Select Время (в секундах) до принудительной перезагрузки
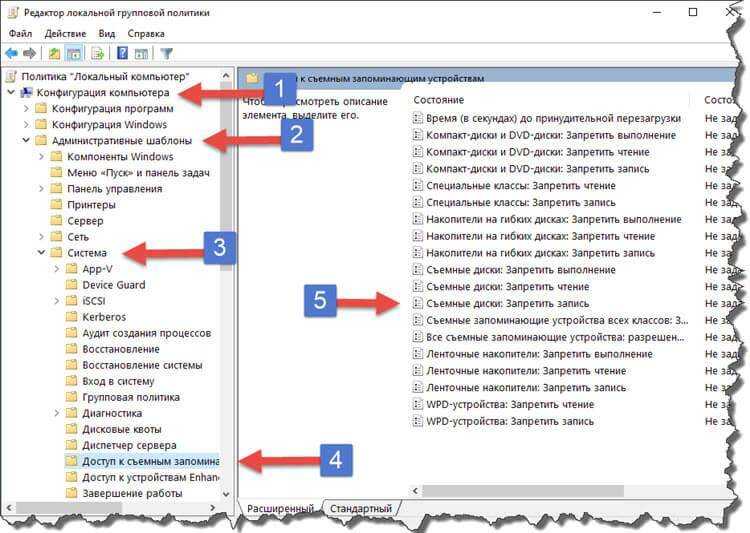Image resolution: width=750 pixels, height=533 pixels. (x=553, y=118)
